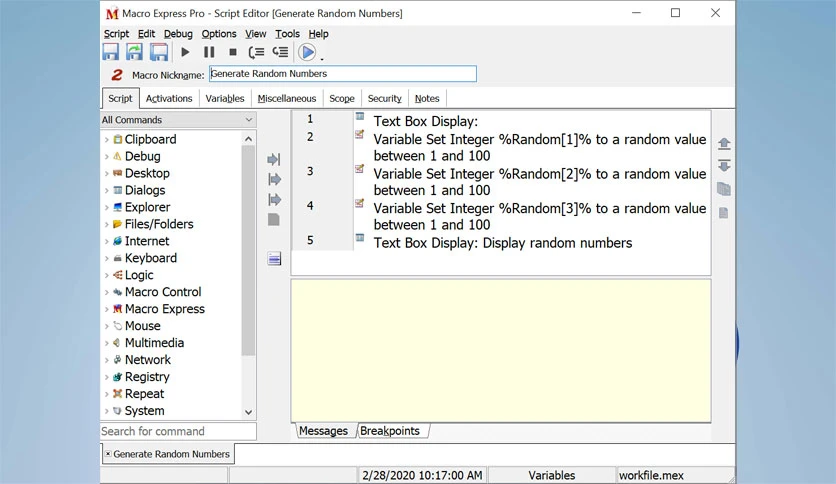Viewport: 836px width, 484px height.
Task: Click the third save disk toolbar icon
Action: coord(159,52)
